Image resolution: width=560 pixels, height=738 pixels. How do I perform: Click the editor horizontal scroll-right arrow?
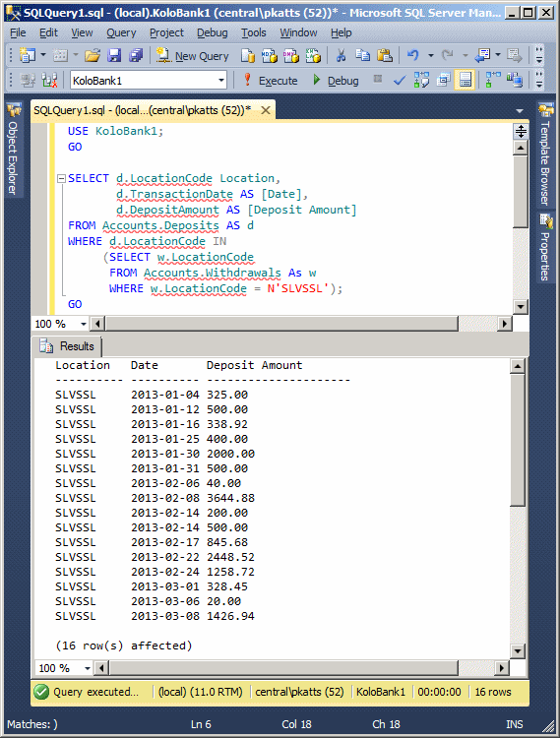[505, 324]
